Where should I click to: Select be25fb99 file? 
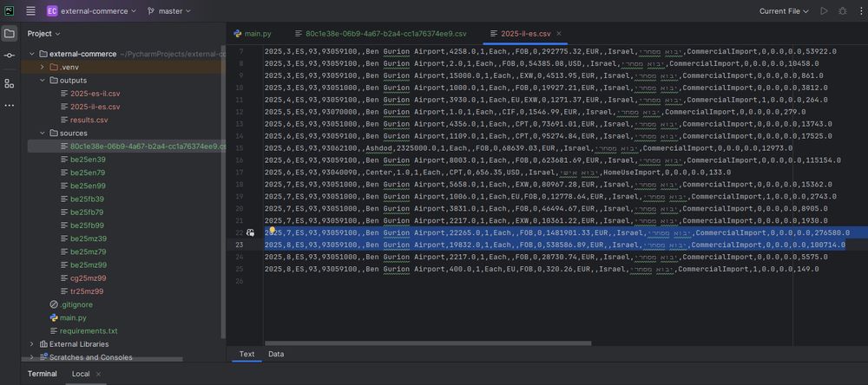tap(87, 225)
